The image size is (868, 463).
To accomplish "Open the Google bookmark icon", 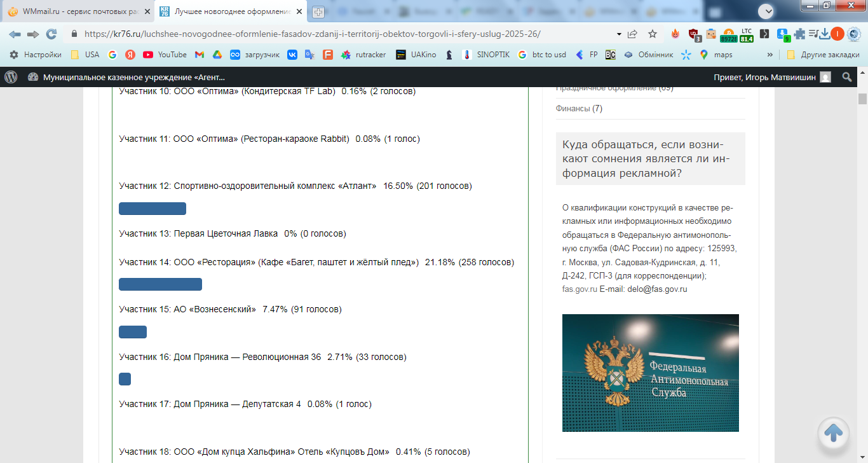I will (112, 55).
